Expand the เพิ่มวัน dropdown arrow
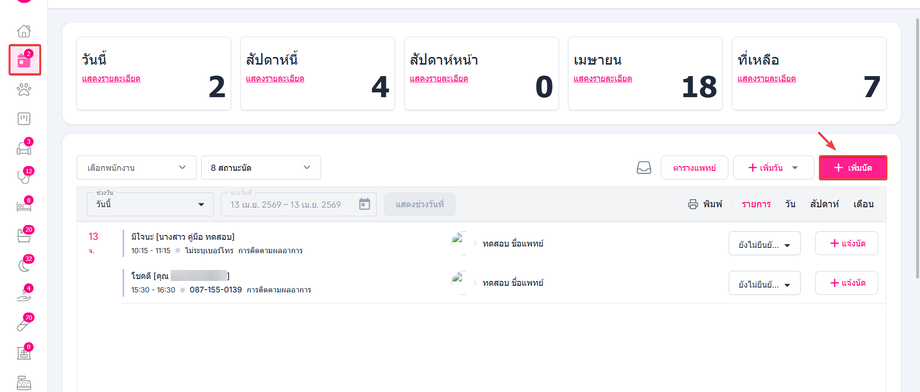Viewport: 920px width, 392px height. click(x=795, y=168)
